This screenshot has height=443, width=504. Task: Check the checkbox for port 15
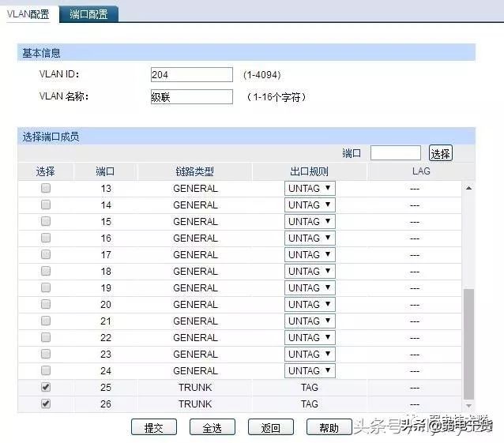click(46, 221)
